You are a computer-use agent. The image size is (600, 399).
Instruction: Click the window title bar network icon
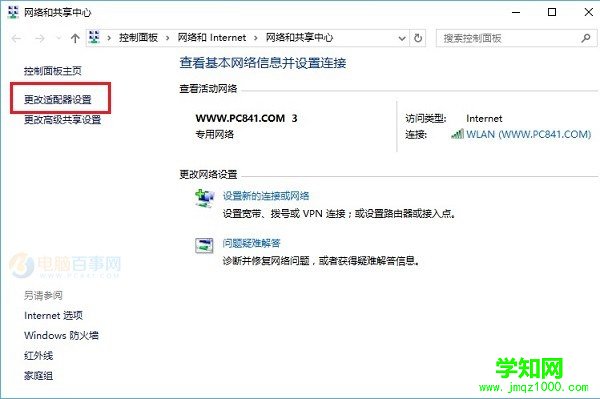click(13, 12)
